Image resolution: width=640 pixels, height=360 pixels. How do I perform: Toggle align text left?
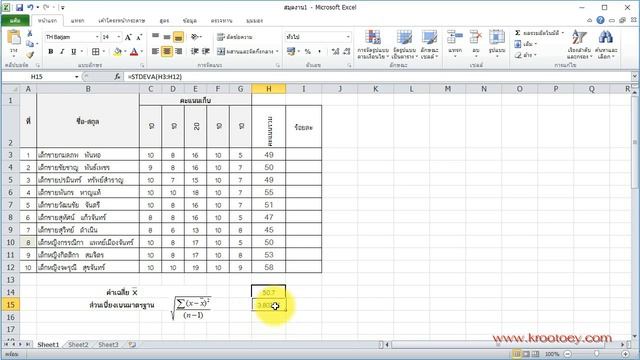click(156, 51)
